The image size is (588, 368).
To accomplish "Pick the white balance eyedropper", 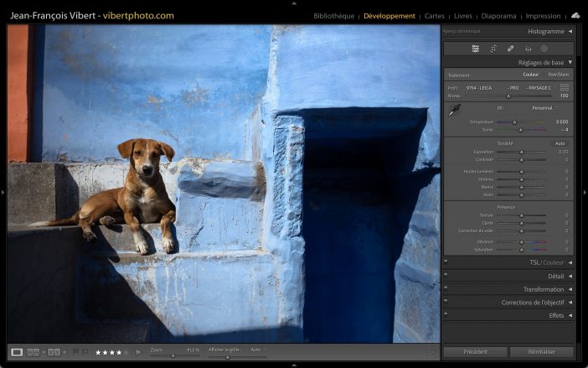I will (x=453, y=111).
